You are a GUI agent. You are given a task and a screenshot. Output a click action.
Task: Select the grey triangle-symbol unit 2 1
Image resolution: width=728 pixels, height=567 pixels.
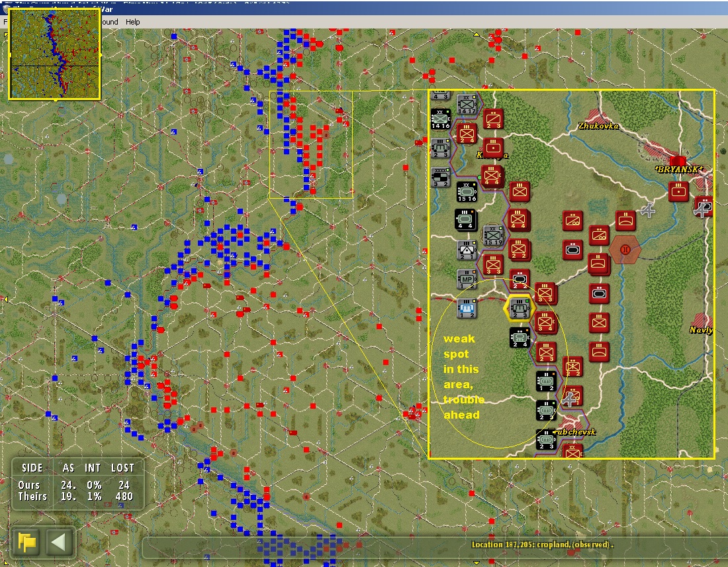[x=467, y=250]
